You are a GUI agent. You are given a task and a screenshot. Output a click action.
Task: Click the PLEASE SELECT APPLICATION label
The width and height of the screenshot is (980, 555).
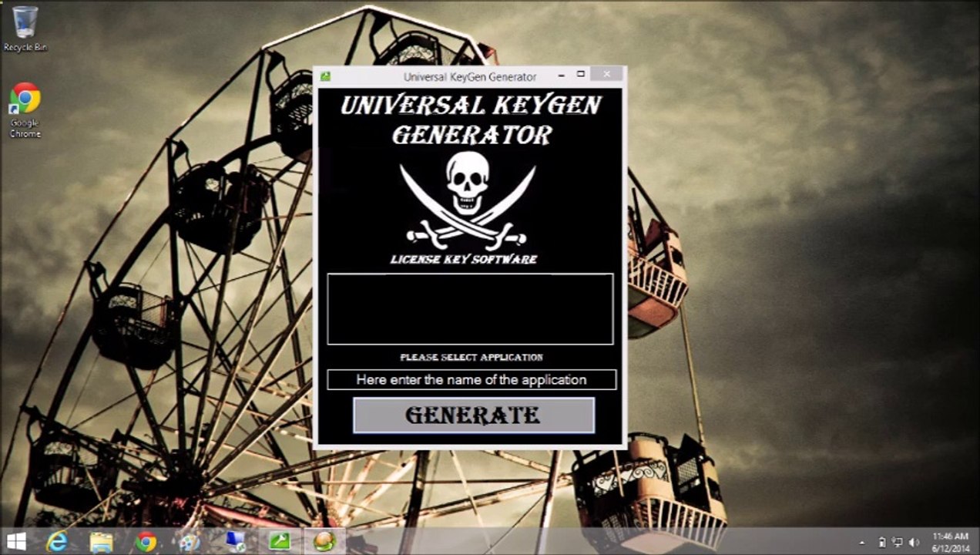pos(472,357)
